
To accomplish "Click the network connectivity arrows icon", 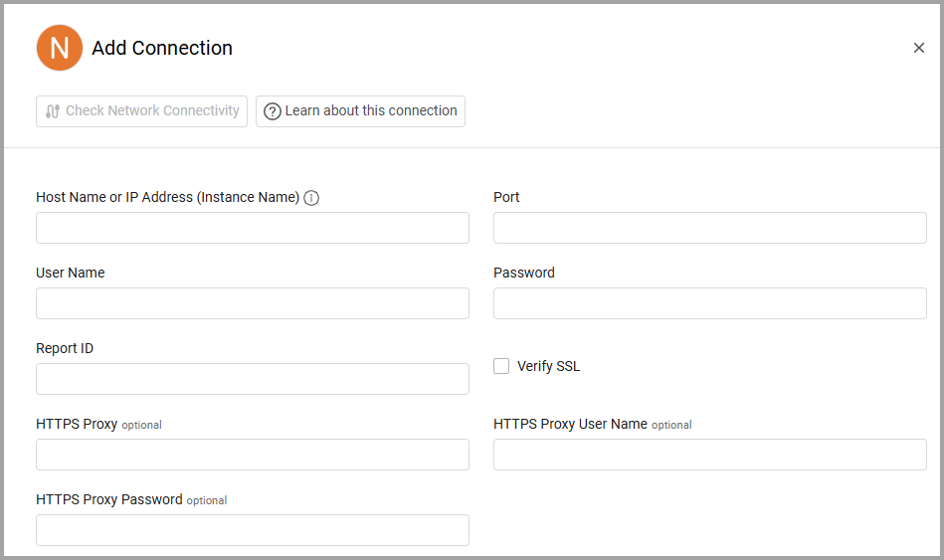I will click(x=53, y=111).
